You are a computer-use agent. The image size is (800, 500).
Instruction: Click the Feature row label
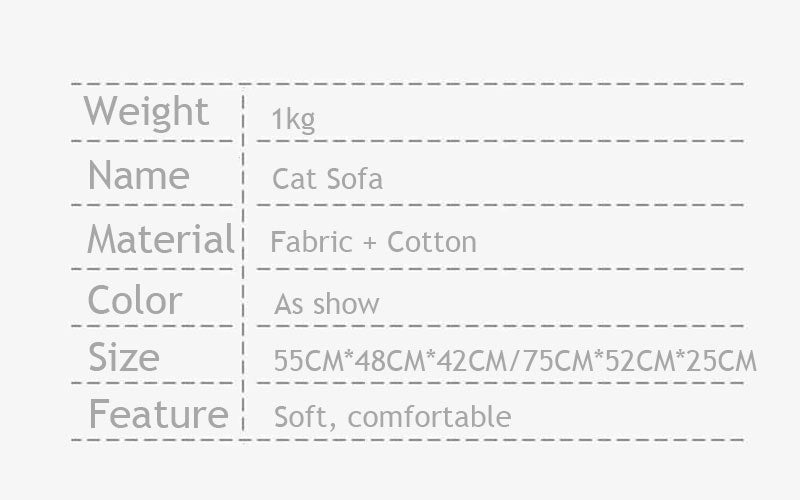(x=158, y=414)
